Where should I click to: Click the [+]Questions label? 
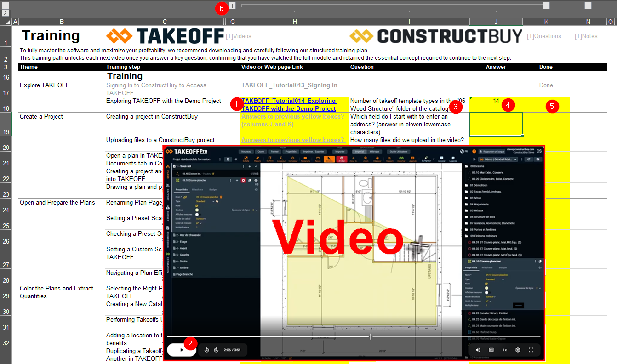coord(544,36)
